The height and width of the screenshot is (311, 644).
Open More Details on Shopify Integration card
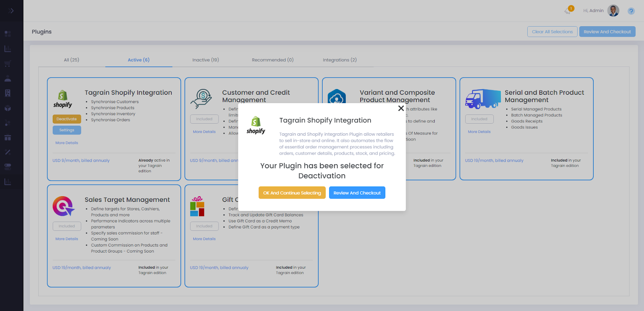point(67,143)
